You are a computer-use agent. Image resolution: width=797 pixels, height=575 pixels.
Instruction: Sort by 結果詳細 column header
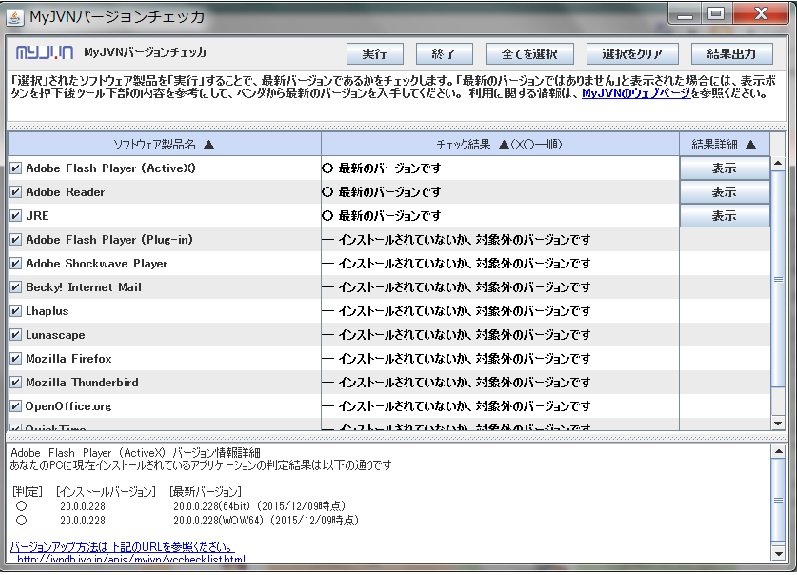pyautogui.click(x=724, y=144)
